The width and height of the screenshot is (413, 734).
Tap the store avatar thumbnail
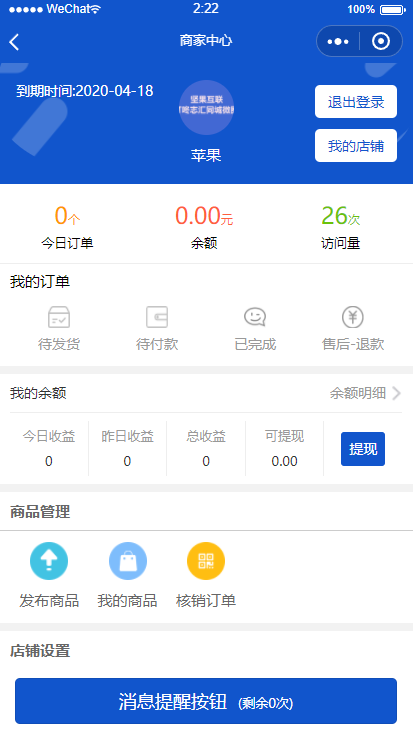coord(206,108)
